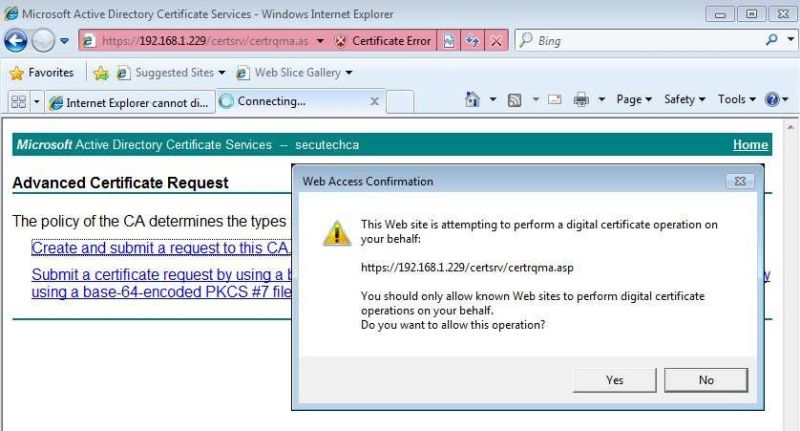Follow the Home link in the teal banner
The image size is (800, 431).
click(750, 145)
